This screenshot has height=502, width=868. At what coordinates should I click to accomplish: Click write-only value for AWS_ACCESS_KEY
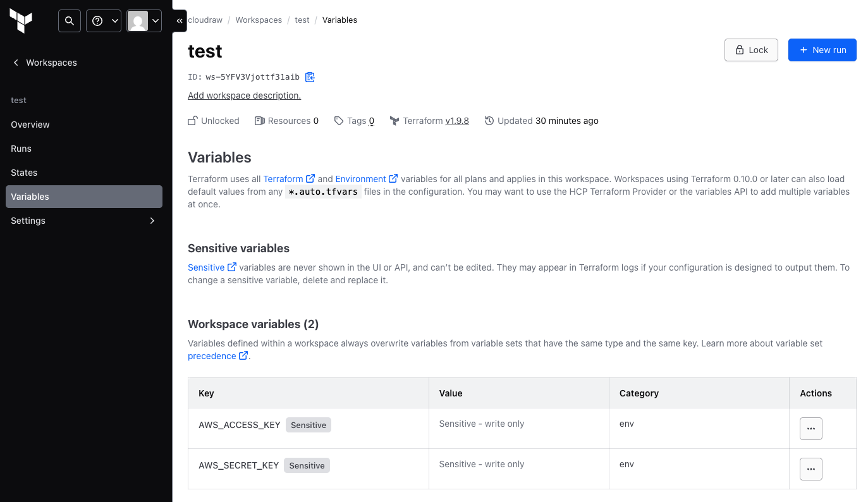tap(482, 424)
